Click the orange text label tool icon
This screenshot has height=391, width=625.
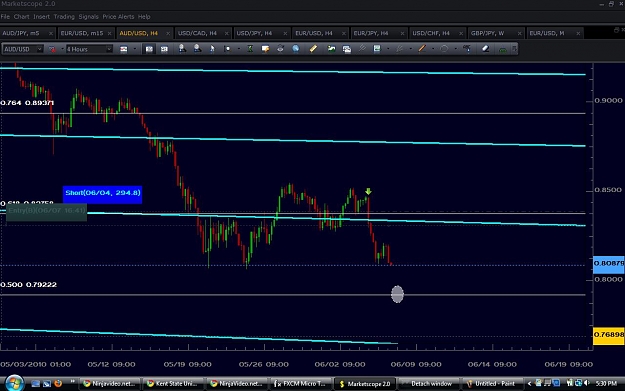[x=265, y=49]
